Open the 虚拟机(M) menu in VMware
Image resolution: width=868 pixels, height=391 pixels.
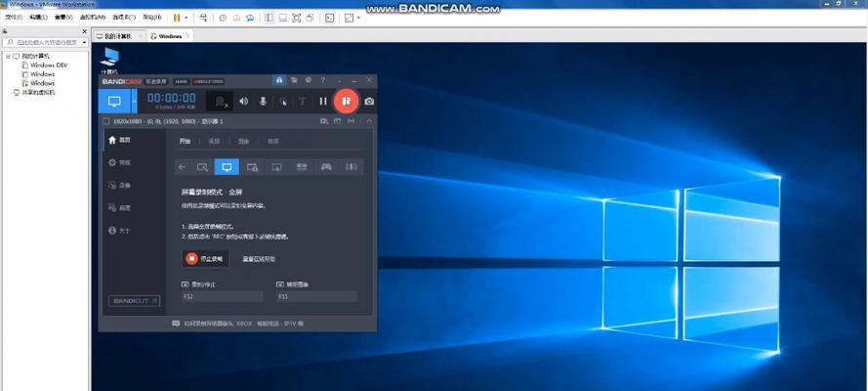click(93, 18)
